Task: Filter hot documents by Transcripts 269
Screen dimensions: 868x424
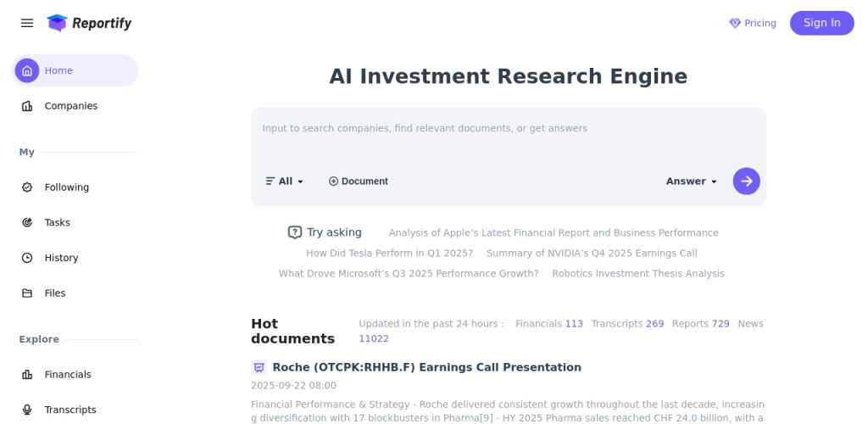Action: pyautogui.click(x=627, y=324)
